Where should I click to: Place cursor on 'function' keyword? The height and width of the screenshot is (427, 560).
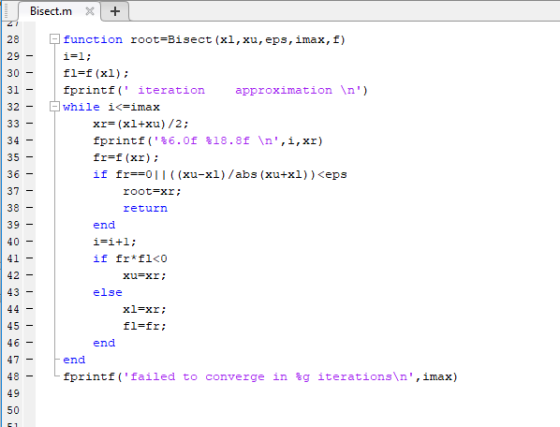point(93,39)
